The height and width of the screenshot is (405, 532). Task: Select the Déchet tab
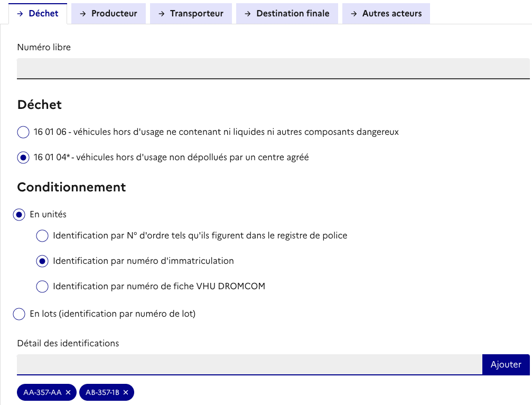pos(38,14)
